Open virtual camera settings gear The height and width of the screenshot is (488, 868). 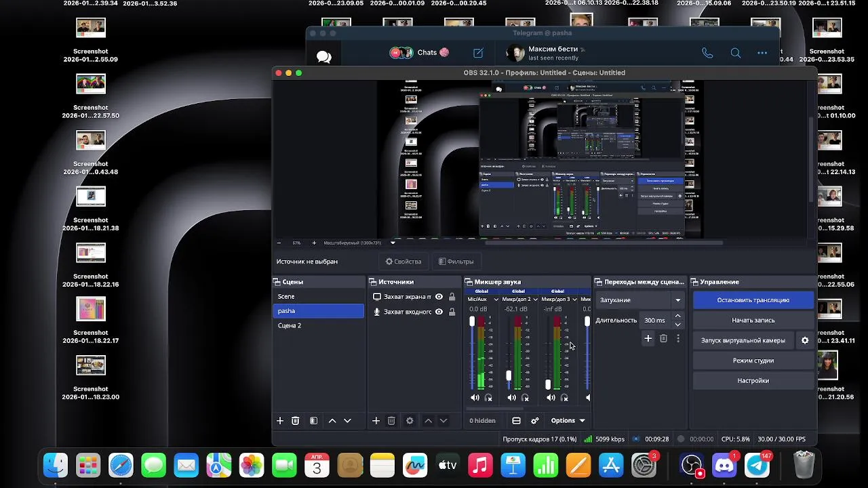805,340
